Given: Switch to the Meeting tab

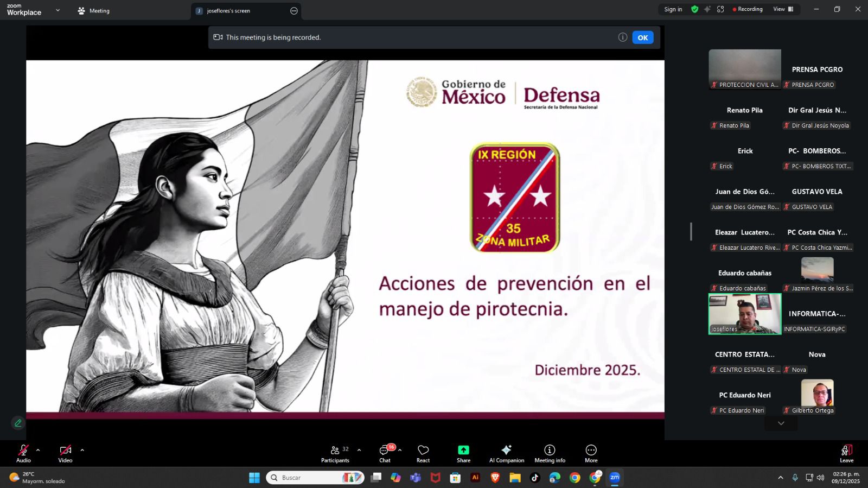Looking at the screenshot, I should (94, 11).
